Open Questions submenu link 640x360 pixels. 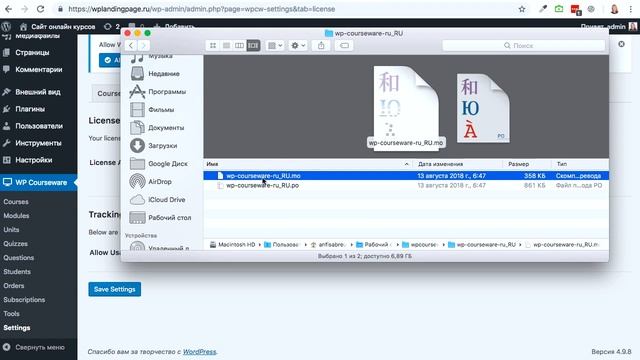click(x=19, y=258)
